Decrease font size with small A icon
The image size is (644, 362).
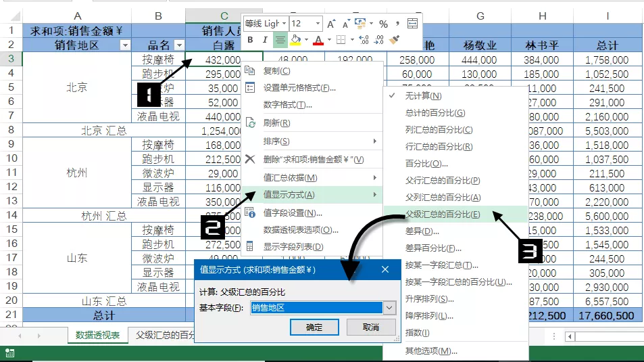tap(346, 24)
